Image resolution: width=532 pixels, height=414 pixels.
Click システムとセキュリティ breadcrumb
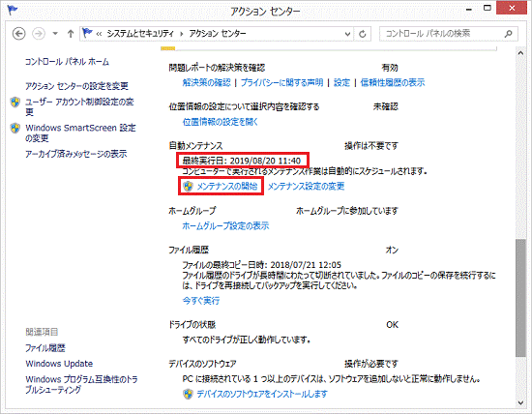(140, 34)
